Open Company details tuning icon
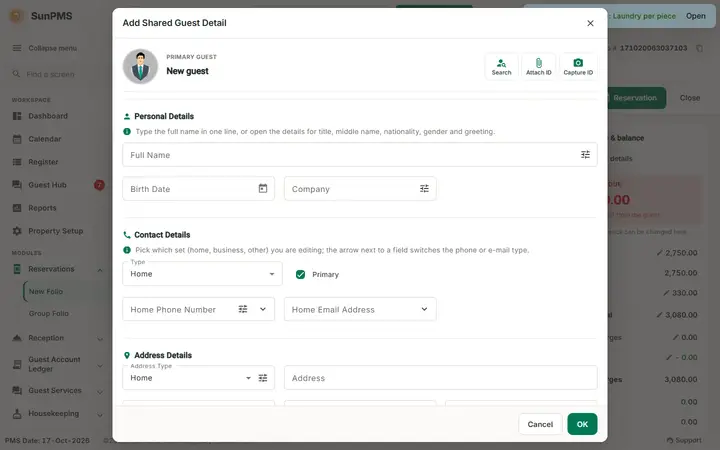The height and width of the screenshot is (450, 720). tap(424, 188)
